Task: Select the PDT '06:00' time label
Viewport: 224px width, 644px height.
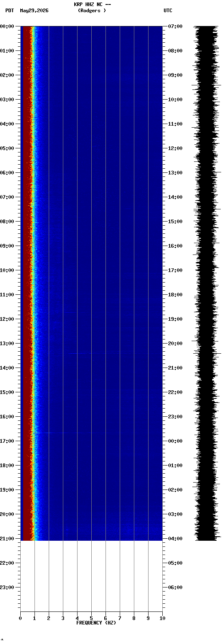Action: pos(7,173)
